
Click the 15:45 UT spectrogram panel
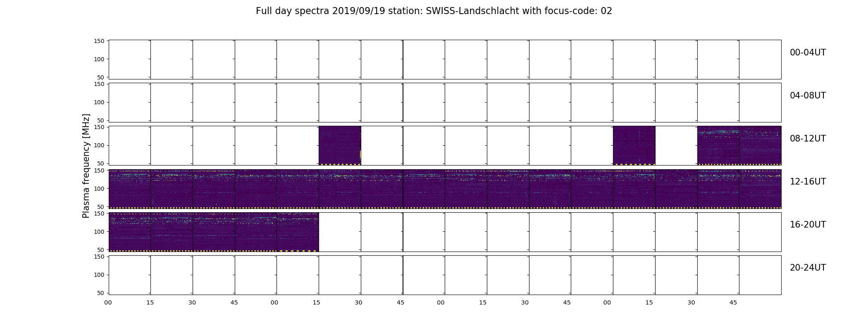click(x=760, y=189)
